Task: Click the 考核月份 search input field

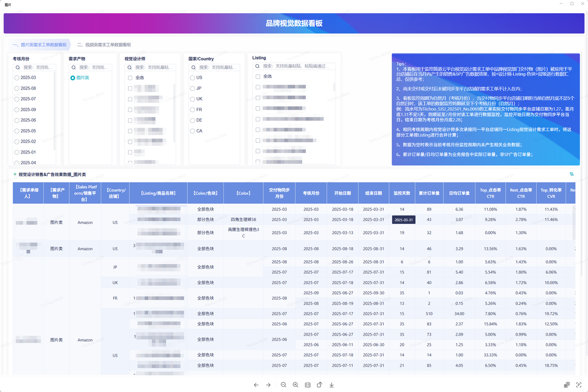Action: [x=37, y=67]
